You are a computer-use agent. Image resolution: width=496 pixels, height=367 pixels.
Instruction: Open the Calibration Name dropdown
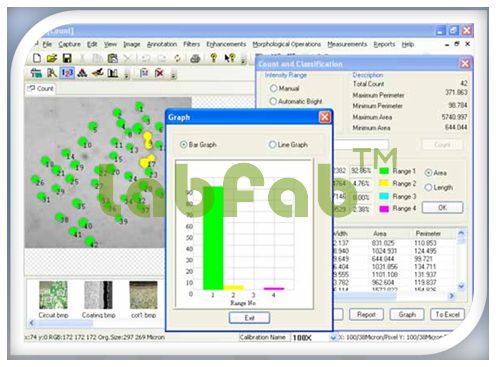pyautogui.click(x=333, y=338)
